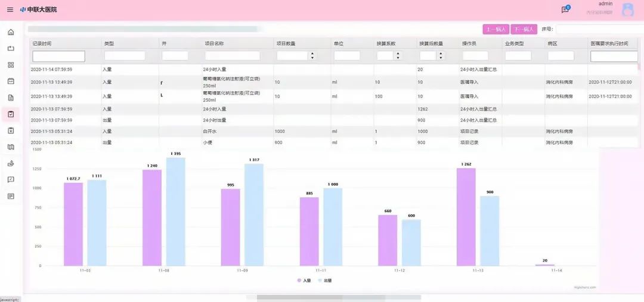The width and height of the screenshot is (644, 302).
Task: Select the 白开水 item cell
Action: 238,131
